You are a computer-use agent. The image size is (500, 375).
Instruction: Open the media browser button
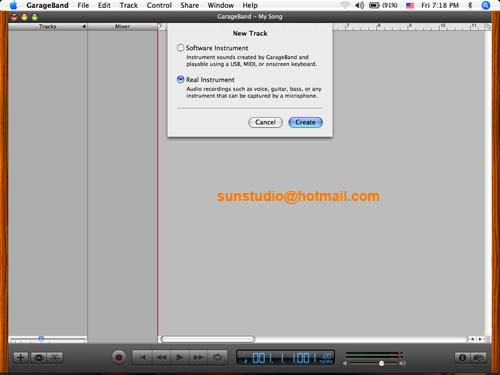pyautogui.click(x=478, y=358)
